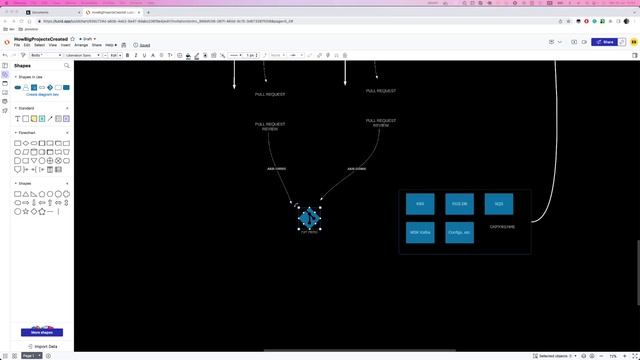Open Selected objects dropdown in status bar

coord(555,356)
